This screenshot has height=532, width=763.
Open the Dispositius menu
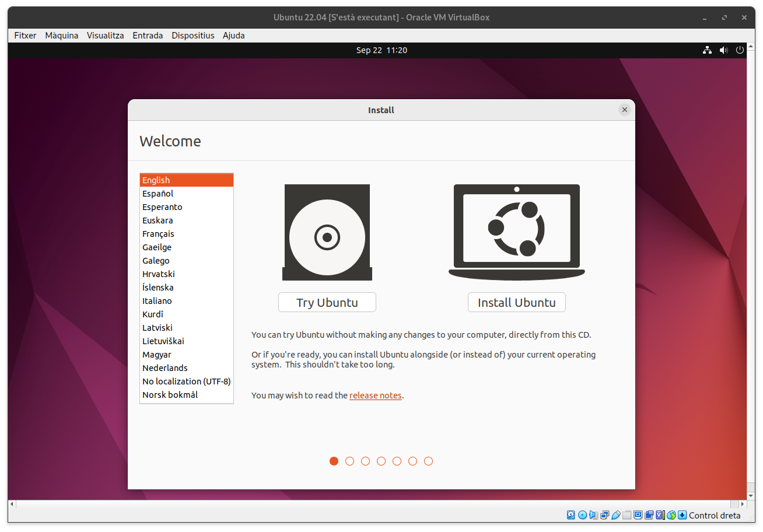coord(192,36)
